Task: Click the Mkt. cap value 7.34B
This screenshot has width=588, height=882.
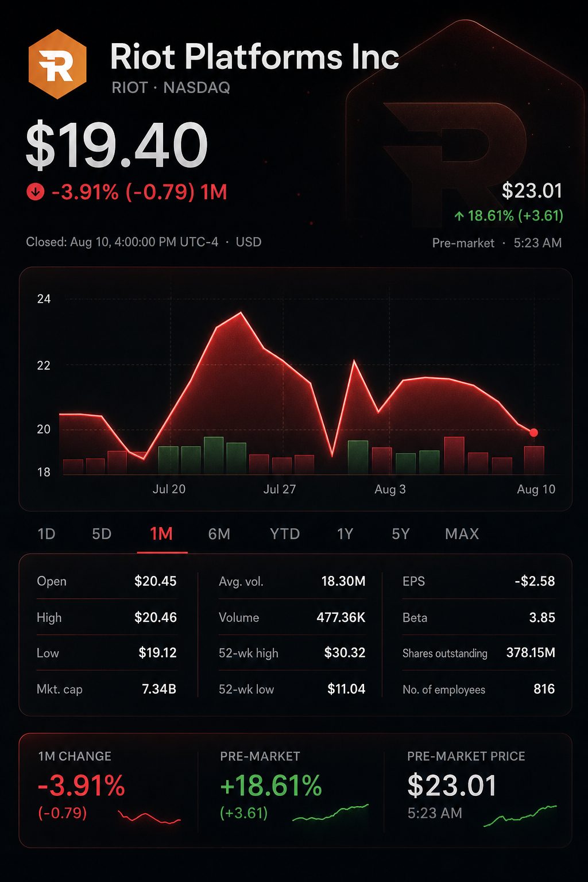Action: 159,689
